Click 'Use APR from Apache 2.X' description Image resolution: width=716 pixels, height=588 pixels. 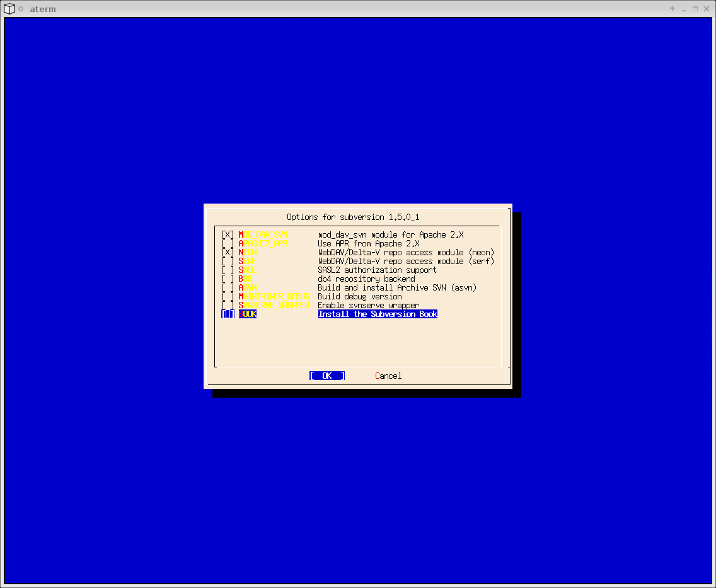click(x=369, y=244)
